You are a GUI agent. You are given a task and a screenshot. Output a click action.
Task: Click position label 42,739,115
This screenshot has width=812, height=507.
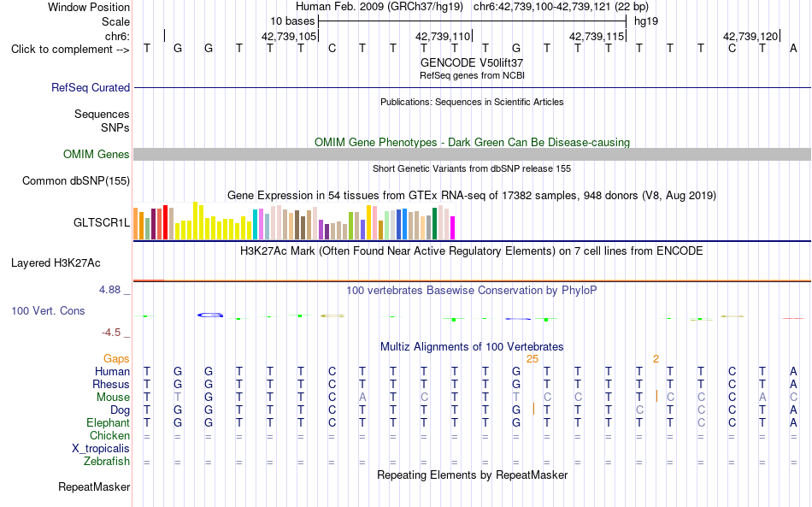(x=597, y=36)
